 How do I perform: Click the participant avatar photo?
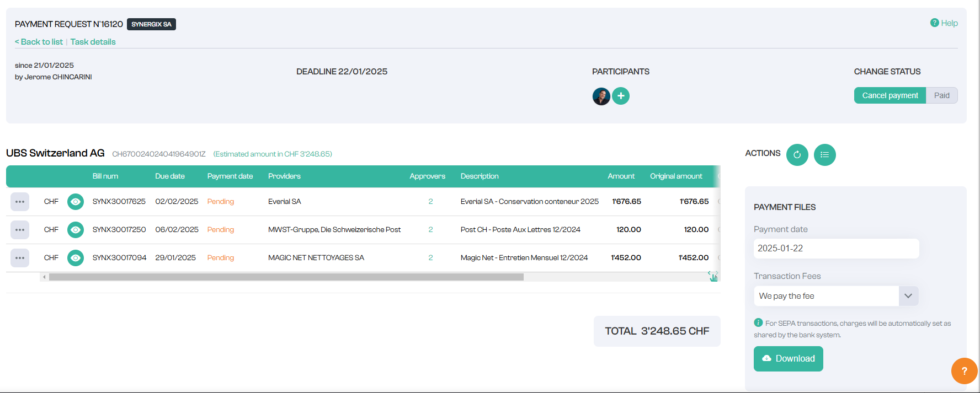[601, 96]
